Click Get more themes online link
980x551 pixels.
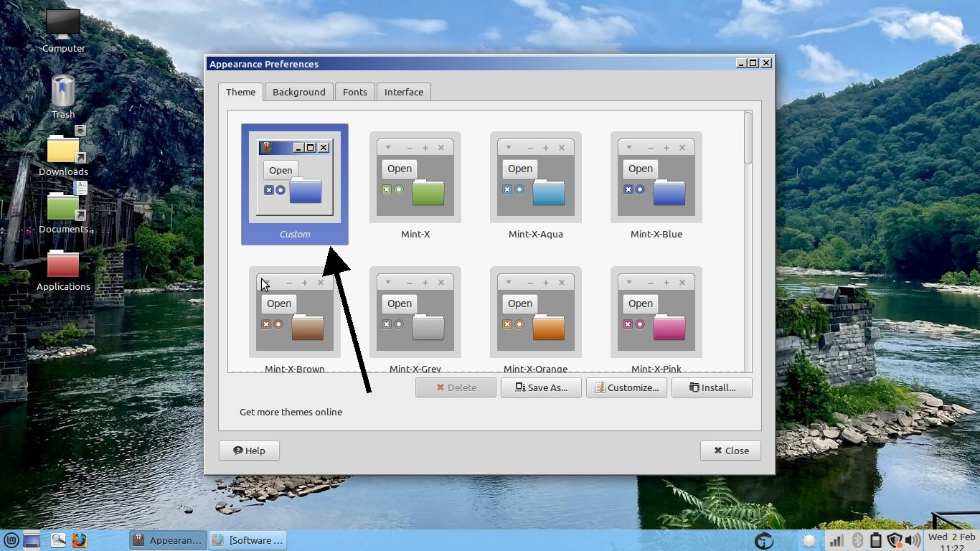291,412
